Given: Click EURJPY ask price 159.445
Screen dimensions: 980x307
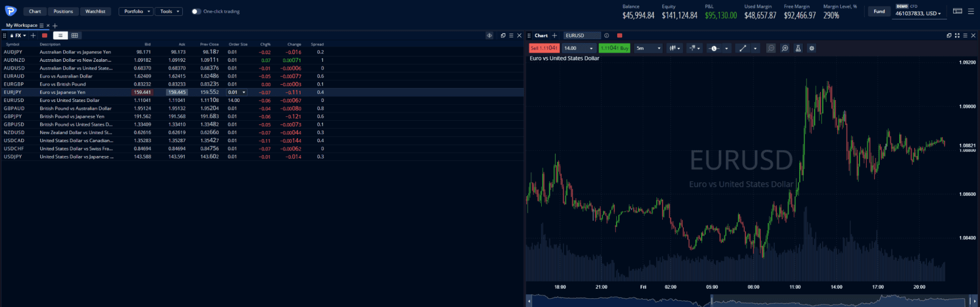Looking at the screenshot, I should [177, 92].
